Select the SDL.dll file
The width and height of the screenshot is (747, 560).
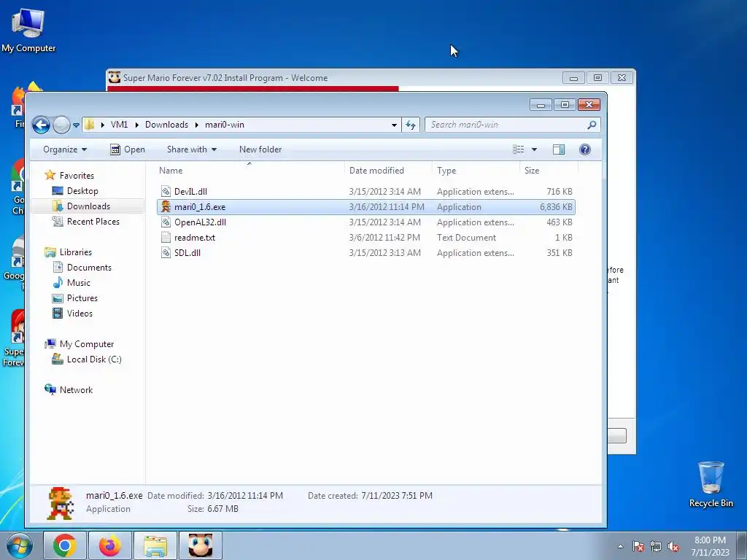point(187,253)
